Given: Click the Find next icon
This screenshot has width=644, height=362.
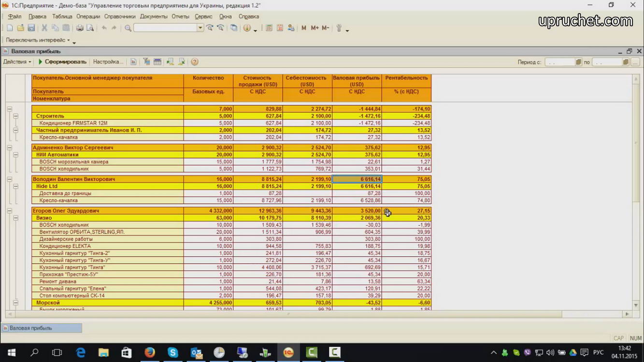Looking at the screenshot, I should pyautogui.click(x=210, y=28).
